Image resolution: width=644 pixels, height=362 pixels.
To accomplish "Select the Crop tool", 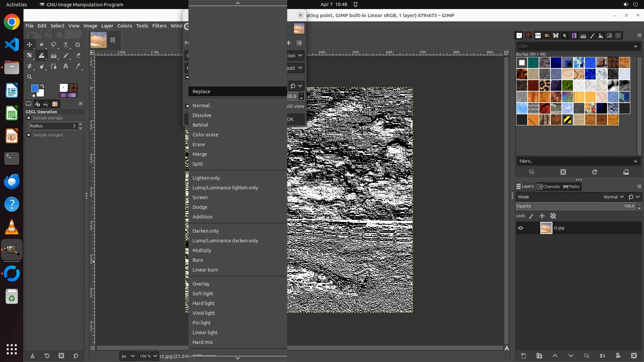I will tap(78, 45).
